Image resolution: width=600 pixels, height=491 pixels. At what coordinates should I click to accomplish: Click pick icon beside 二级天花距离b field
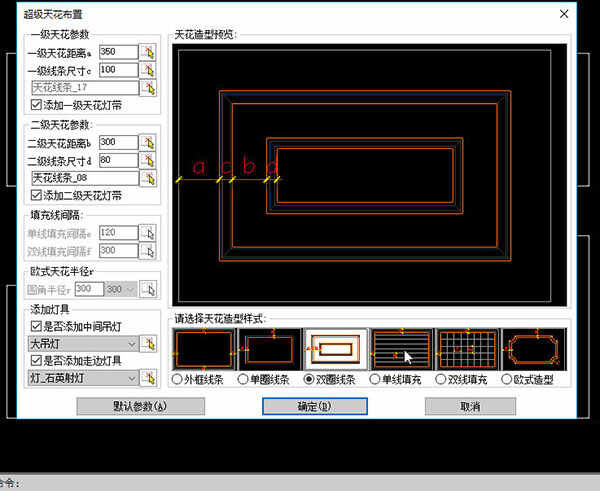click(x=148, y=142)
